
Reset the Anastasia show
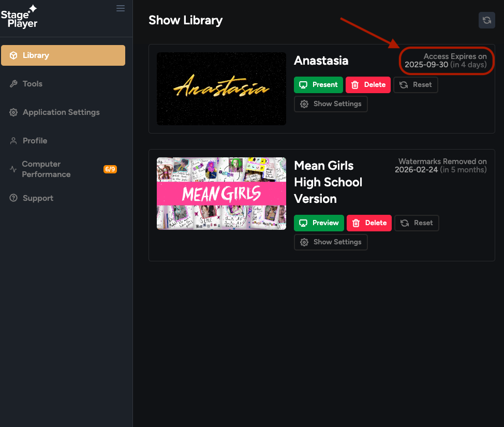(x=416, y=85)
